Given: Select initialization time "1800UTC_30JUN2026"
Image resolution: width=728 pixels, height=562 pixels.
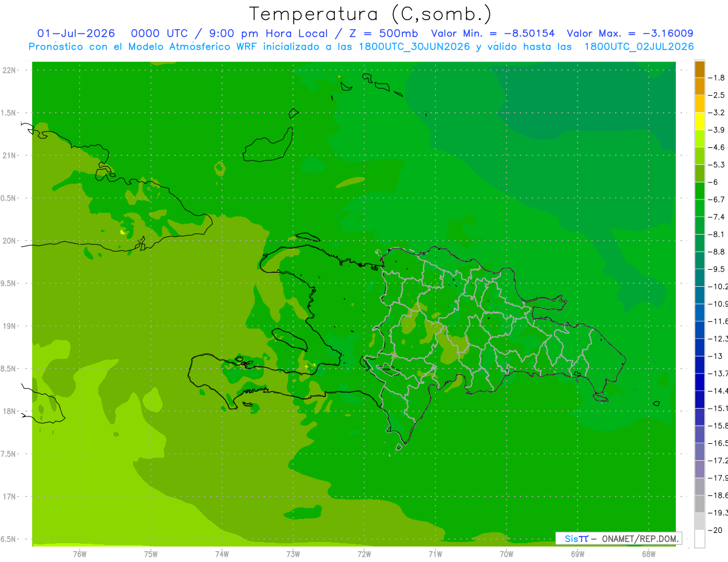Looking at the screenshot, I should (414, 47).
